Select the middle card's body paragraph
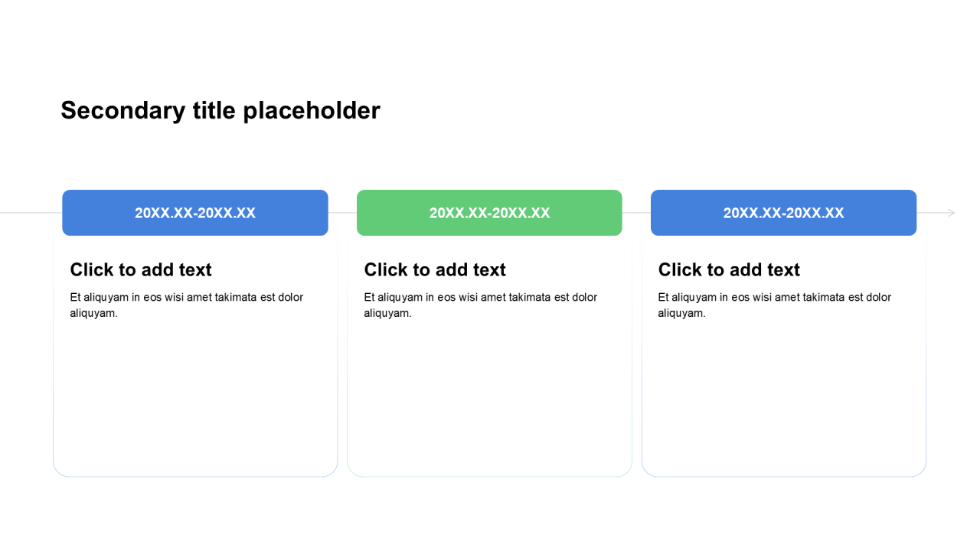This screenshot has width=980, height=551. [x=481, y=305]
